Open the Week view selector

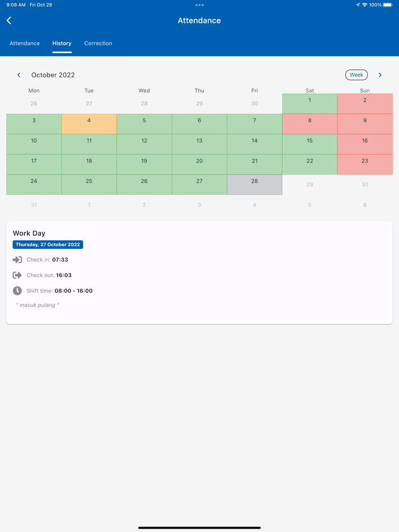pos(356,75)
